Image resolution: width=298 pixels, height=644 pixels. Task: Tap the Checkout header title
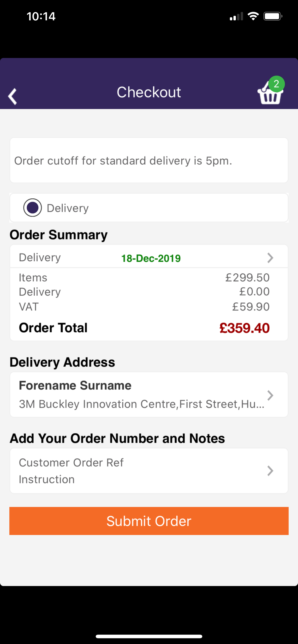click(149, 92)
